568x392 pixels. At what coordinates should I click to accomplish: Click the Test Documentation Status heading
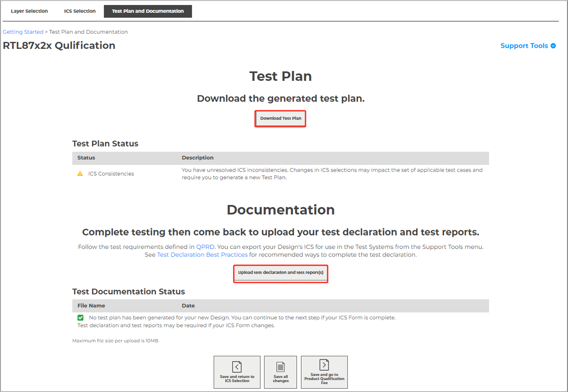tap(128, 291)
